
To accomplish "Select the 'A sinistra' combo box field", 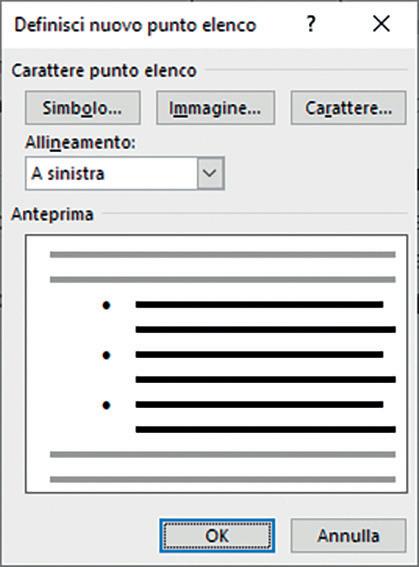I will [125, 173].
